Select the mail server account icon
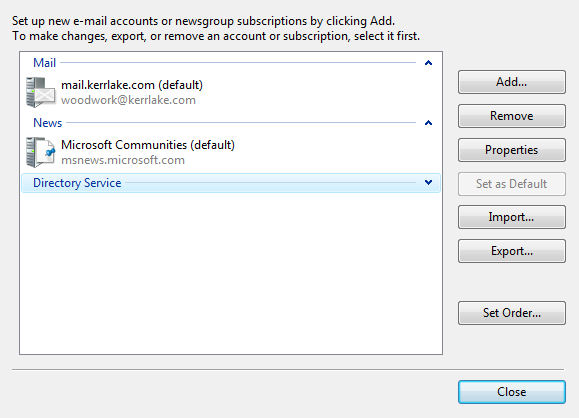 pos(41,92)
